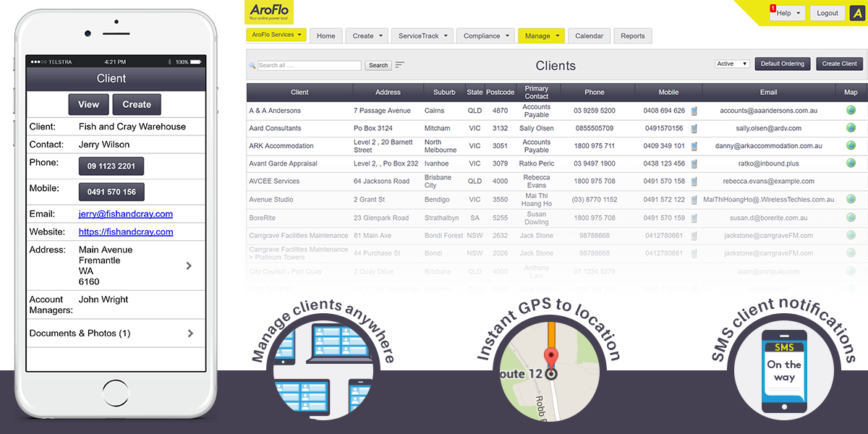The height and width of the screenshot is (434, 868).
Task: Sort by the Email column header
Action: [769, 92]
